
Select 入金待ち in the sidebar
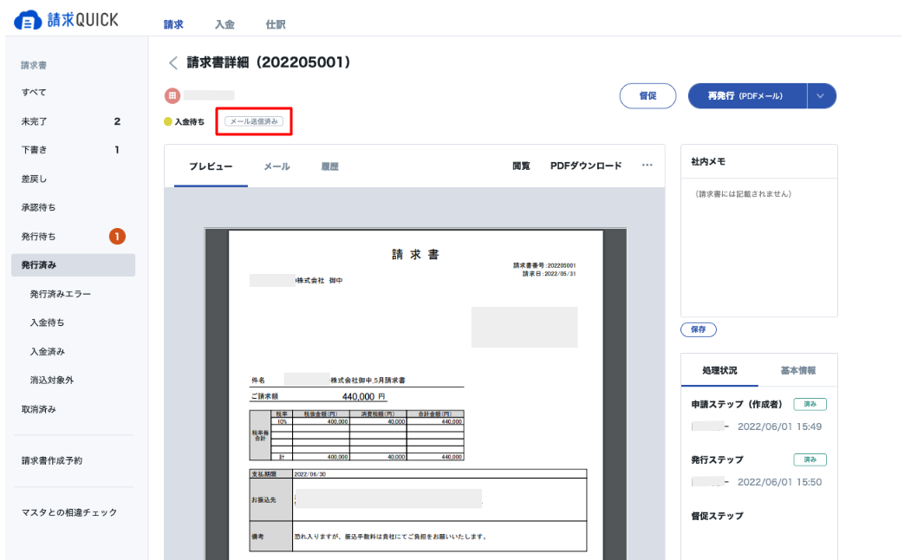(47, 322)
